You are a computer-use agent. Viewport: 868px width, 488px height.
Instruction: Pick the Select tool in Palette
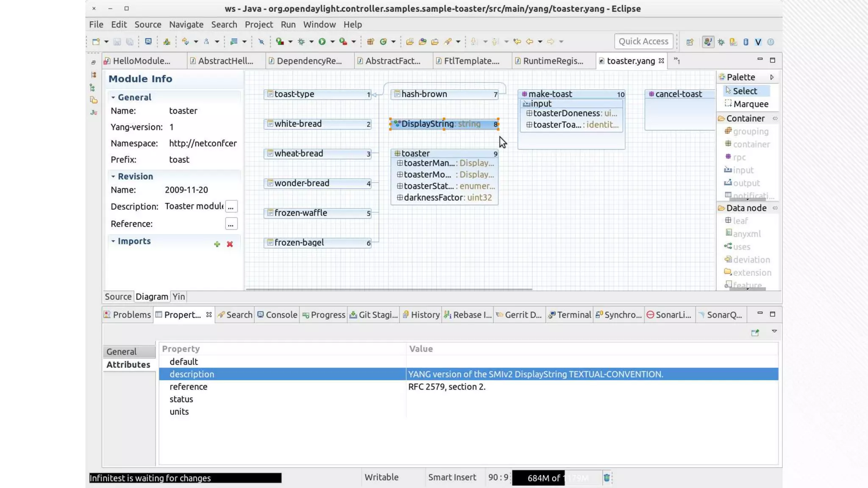[745, 91]
